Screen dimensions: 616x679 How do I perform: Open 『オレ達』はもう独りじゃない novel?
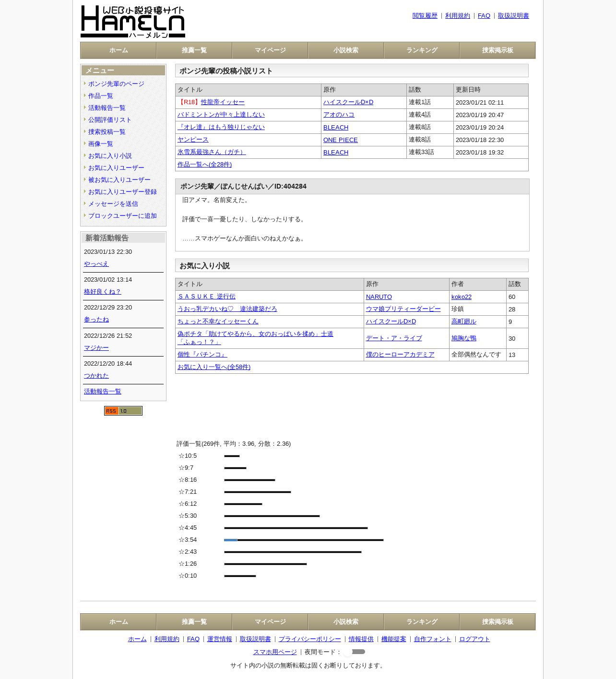pos(221,127)
